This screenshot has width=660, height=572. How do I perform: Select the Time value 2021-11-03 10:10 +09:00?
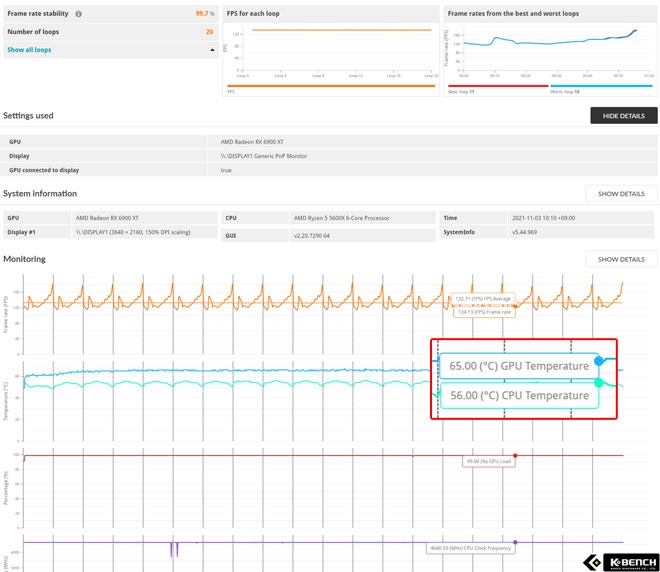[543, 218]
